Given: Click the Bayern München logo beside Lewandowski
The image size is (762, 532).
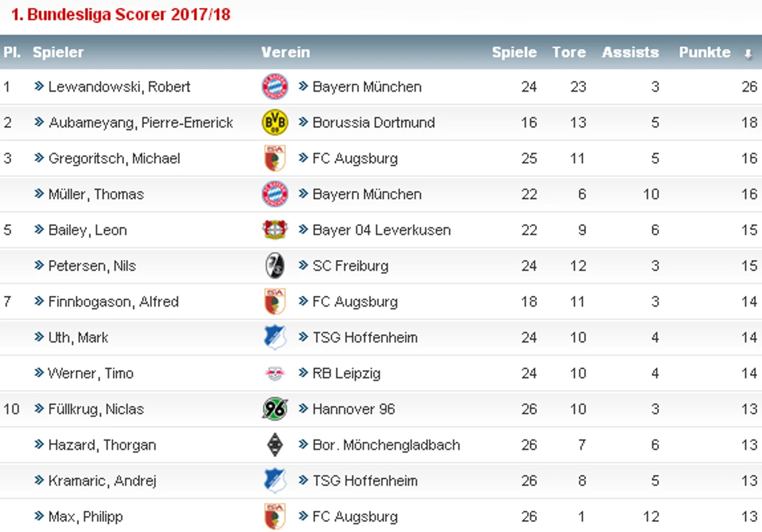Looking at the screenshot, I should (275, 87).
